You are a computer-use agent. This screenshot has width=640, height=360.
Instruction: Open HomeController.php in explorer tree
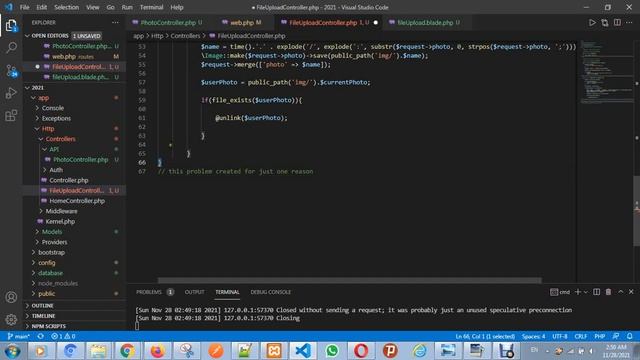pyautogui.click(x=75, y=201)
